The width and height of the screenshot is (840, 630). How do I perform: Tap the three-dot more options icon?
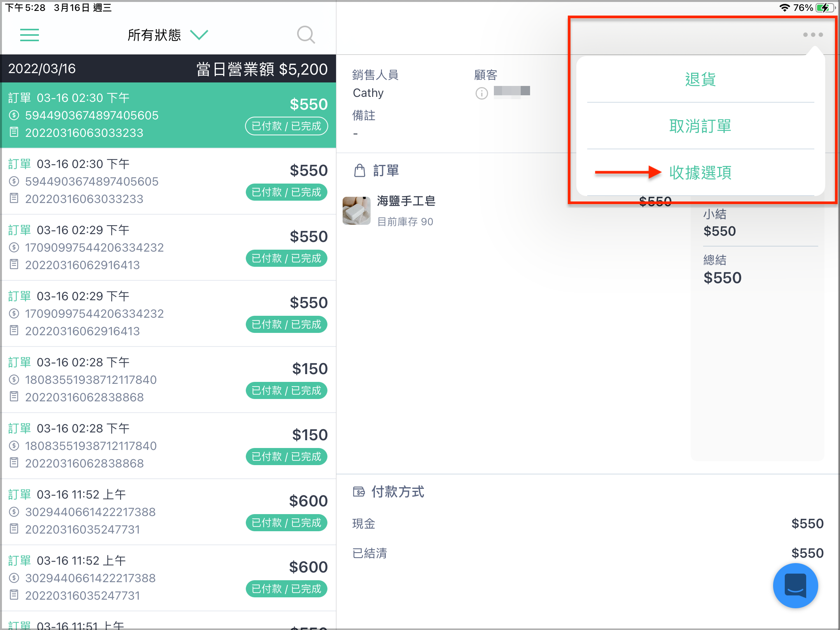tap(813, 35)
